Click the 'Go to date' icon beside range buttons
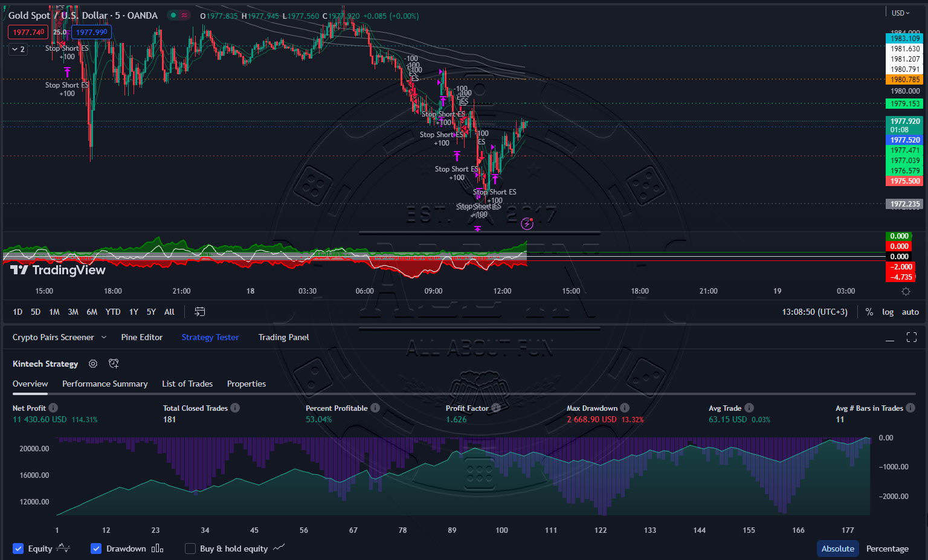 (199, 312)
